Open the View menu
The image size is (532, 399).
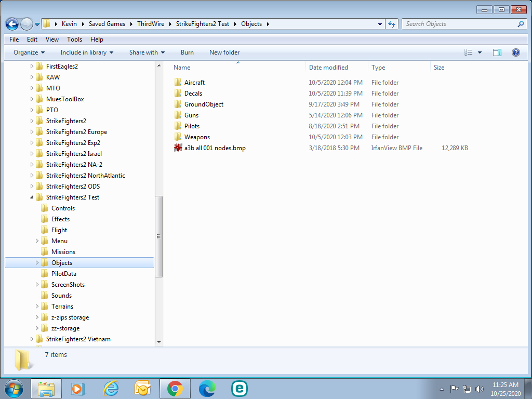(52, 39)
